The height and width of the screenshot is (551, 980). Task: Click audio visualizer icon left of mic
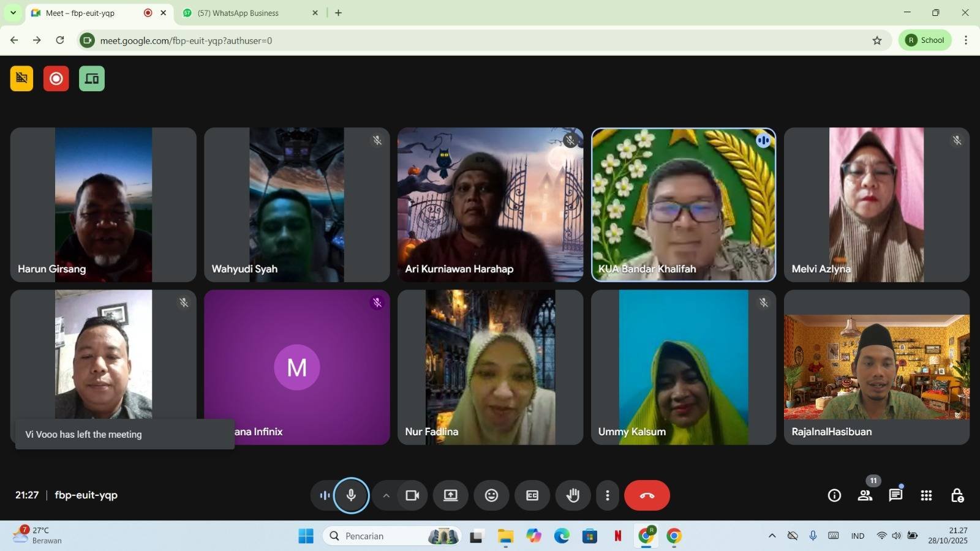pyautogui.click(x=325, y=495)
